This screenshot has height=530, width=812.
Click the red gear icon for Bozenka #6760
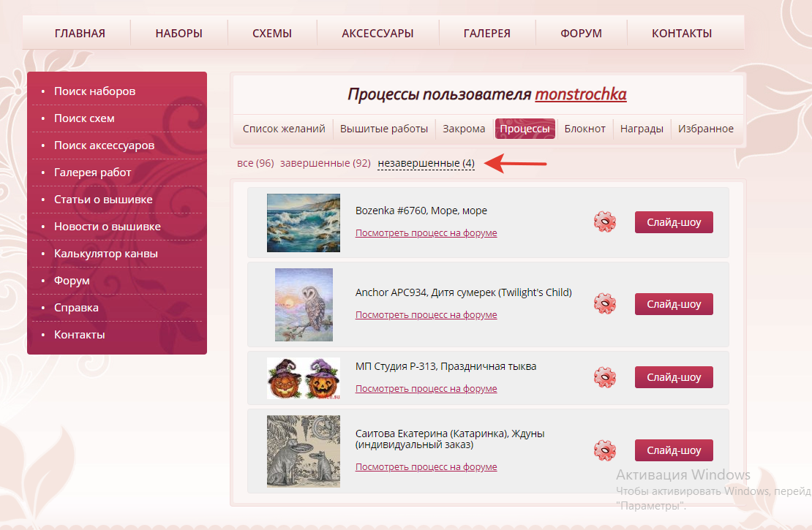click(604, 222)
